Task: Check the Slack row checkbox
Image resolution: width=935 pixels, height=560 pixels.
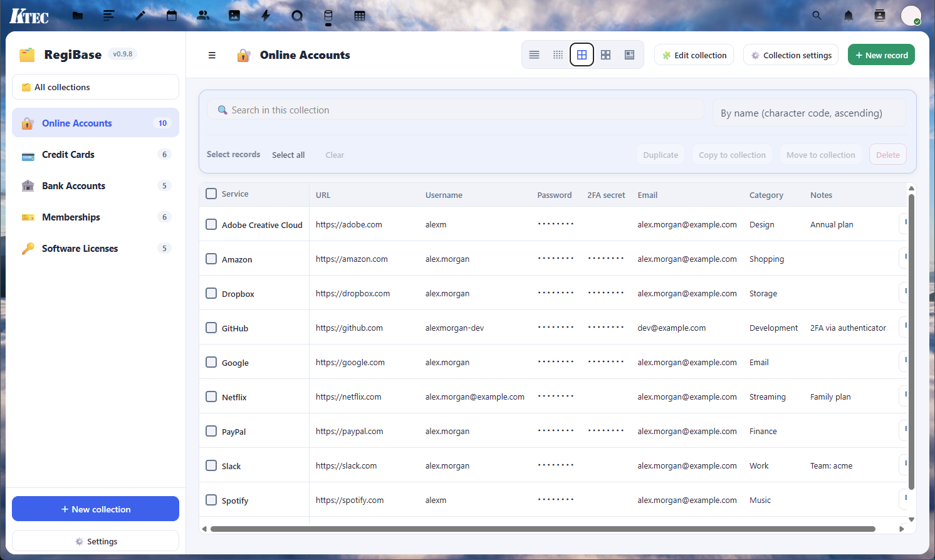Action: coord(211,465)
